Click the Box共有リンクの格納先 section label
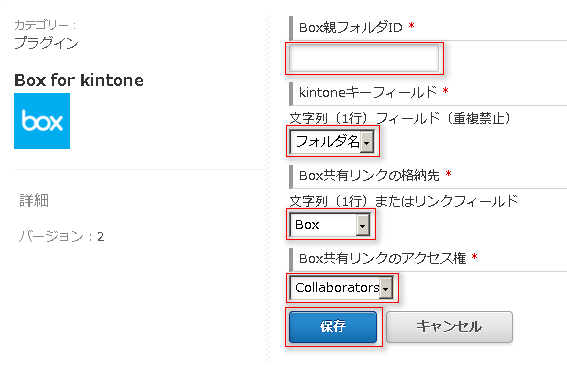 point(369,175)
